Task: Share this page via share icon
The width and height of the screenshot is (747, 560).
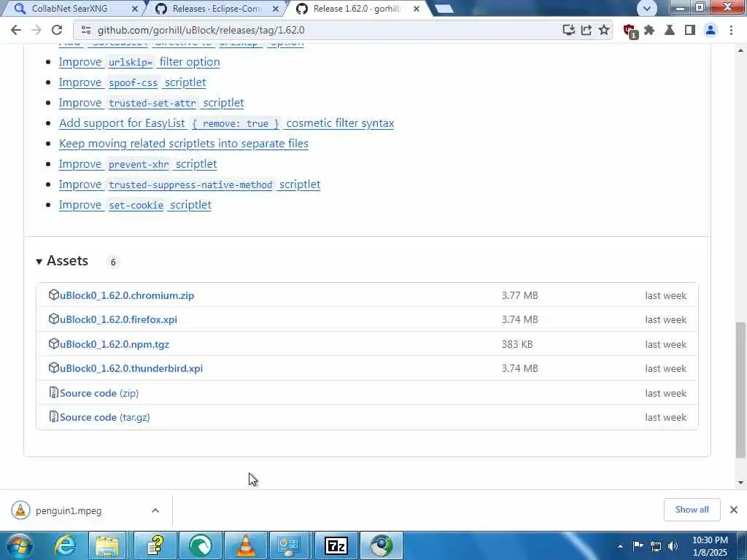Action: [586, 30]
